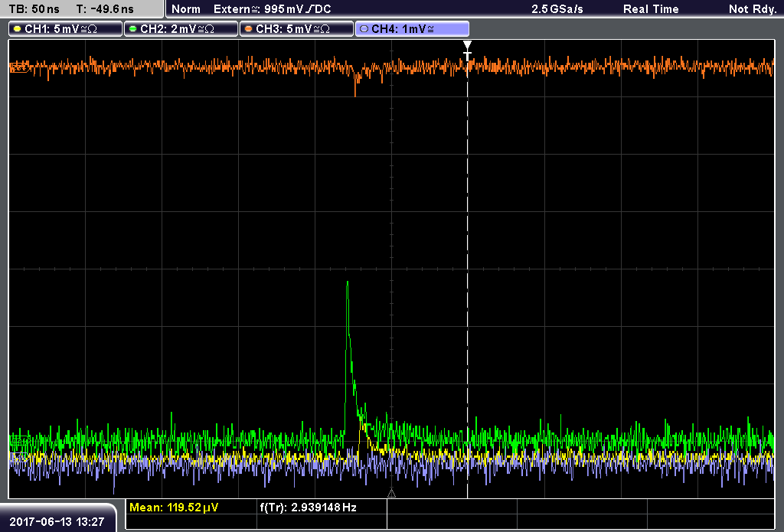Screen dimensions: 784x532
Task: Click the time reference triangle at bottom
Action: [x=391, y=494]
